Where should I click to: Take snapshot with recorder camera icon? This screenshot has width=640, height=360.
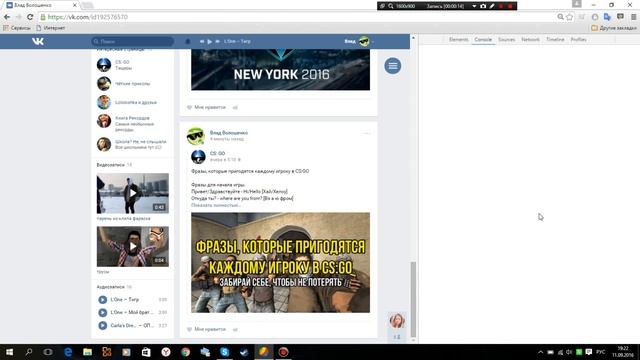(x=483, y=6)
